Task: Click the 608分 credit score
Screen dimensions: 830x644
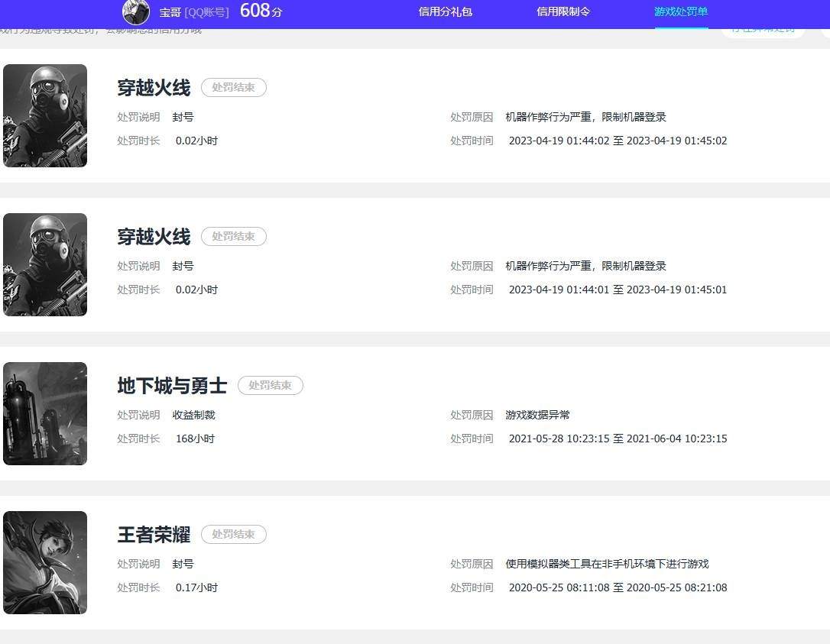Action: coord(261,11)
